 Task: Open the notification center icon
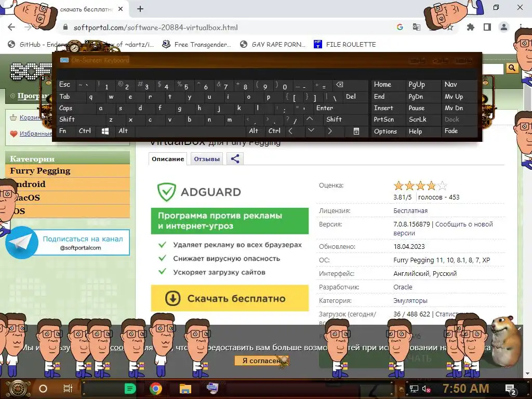click(511, 390)
